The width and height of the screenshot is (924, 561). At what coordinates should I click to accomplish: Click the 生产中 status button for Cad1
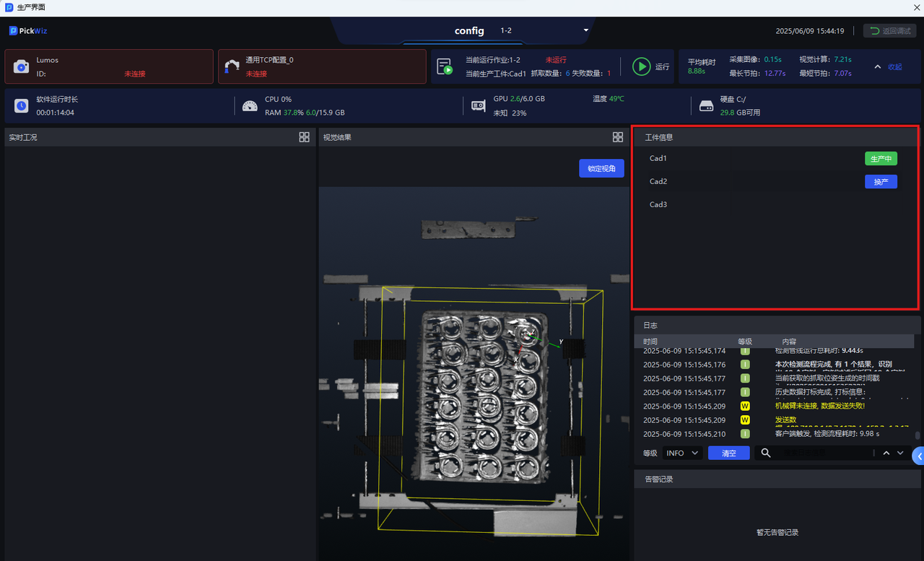point(881,159)
